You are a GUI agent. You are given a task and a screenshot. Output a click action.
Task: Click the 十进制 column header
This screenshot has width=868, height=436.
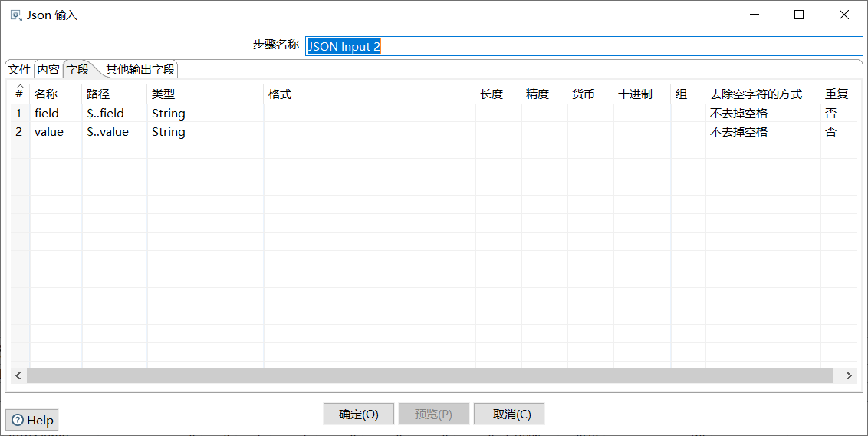pyautogui.click(x=642, y=94)
